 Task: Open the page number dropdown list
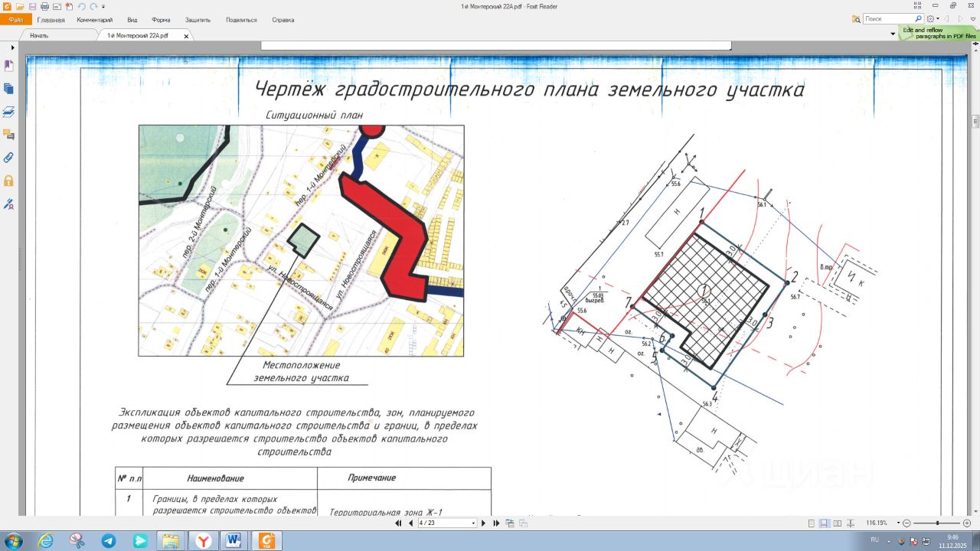point(474,523)
